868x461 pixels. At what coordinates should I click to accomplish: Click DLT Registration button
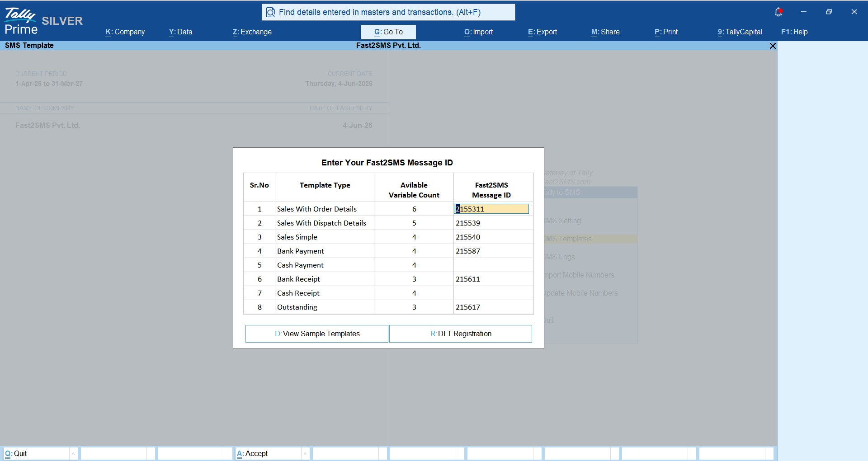click(x=461, y=334)
